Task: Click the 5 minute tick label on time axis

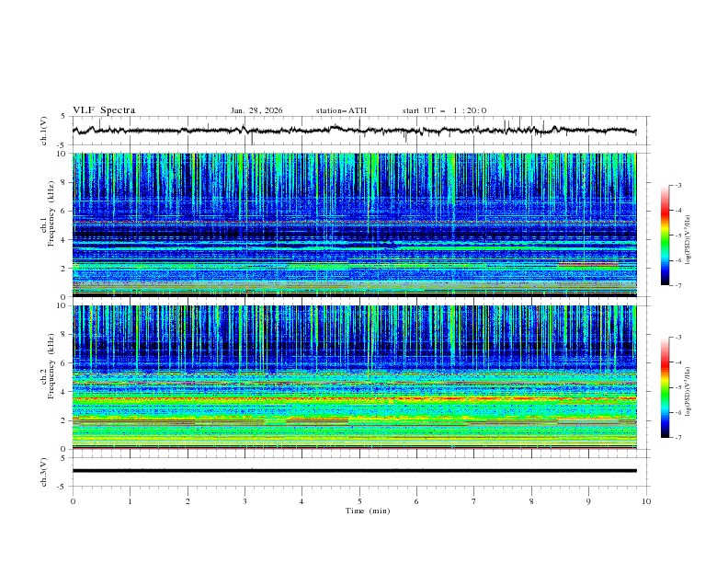Action: tap(359, 501)
